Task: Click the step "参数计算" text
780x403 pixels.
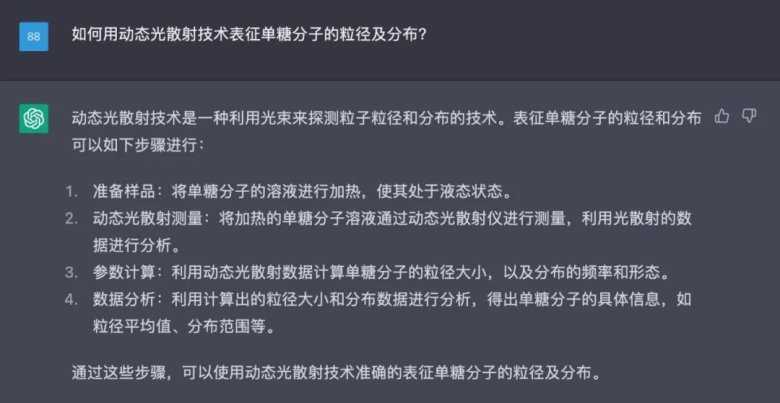Action: [x=116, y=272]
